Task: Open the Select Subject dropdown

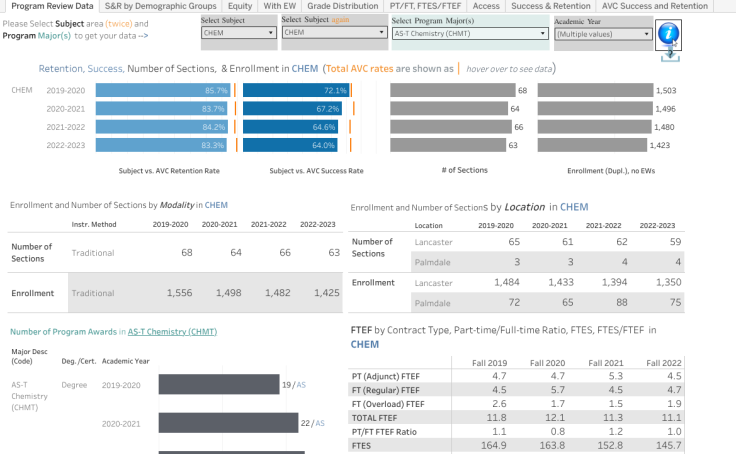Action: pos(238,33)
